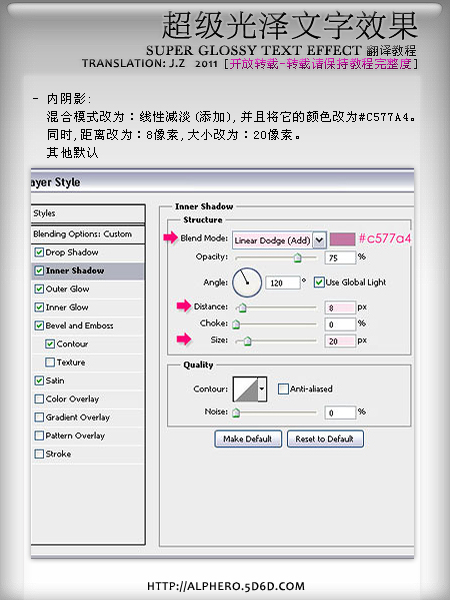
Task: Uncheck the Inner Shadow checkbox
Action: pyautogui.click(x=39, y=271)
